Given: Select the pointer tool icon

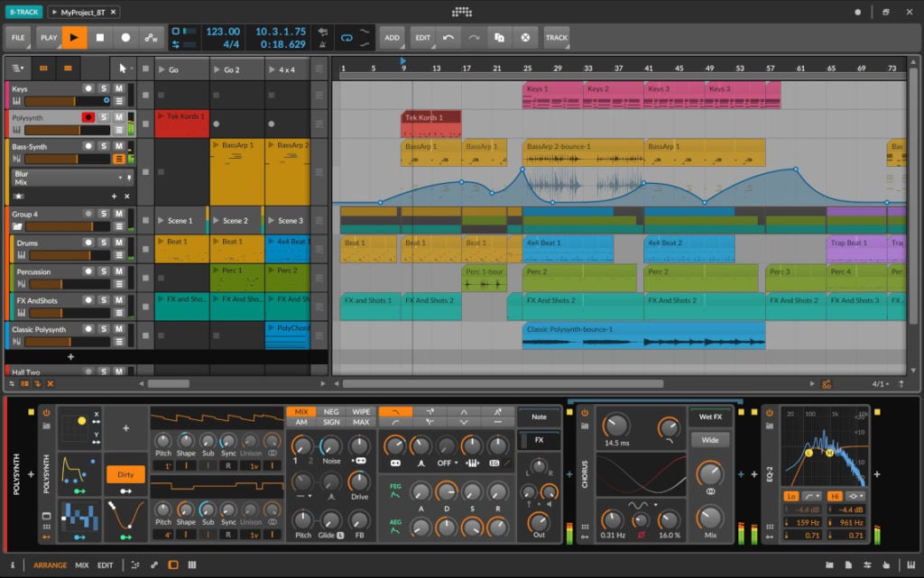Looking at the screenshot, I should [123, 69].
